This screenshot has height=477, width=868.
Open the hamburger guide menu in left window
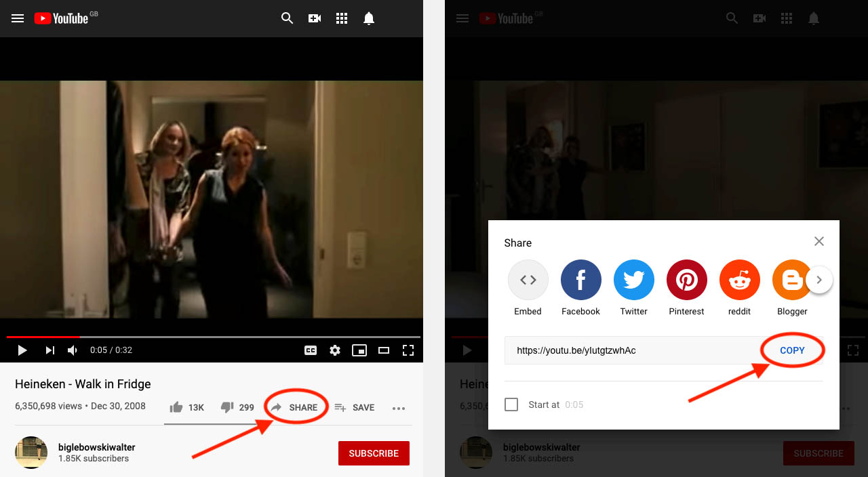(x=18, y=18)
